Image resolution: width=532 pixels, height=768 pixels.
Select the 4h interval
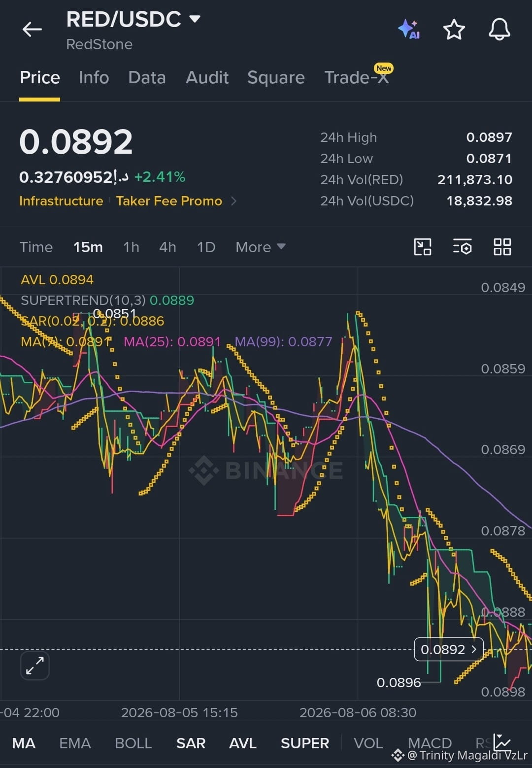[x=167, y=247]
